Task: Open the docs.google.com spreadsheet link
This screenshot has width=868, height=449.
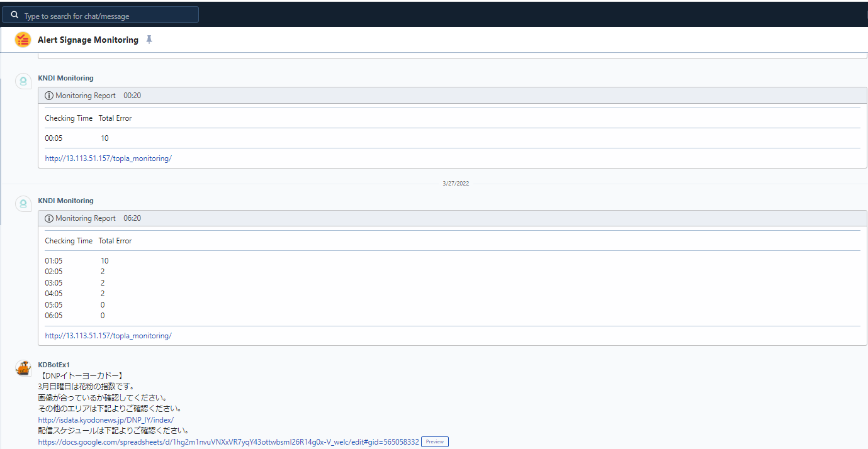Action: [228, 442]
